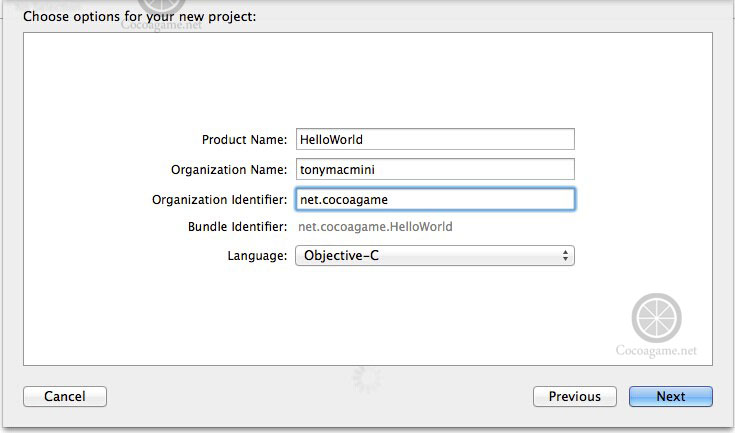Click the 'Choose options for your new project' heading
The image size is (735, 433).
pyautogui.click(x=139, y=17)
